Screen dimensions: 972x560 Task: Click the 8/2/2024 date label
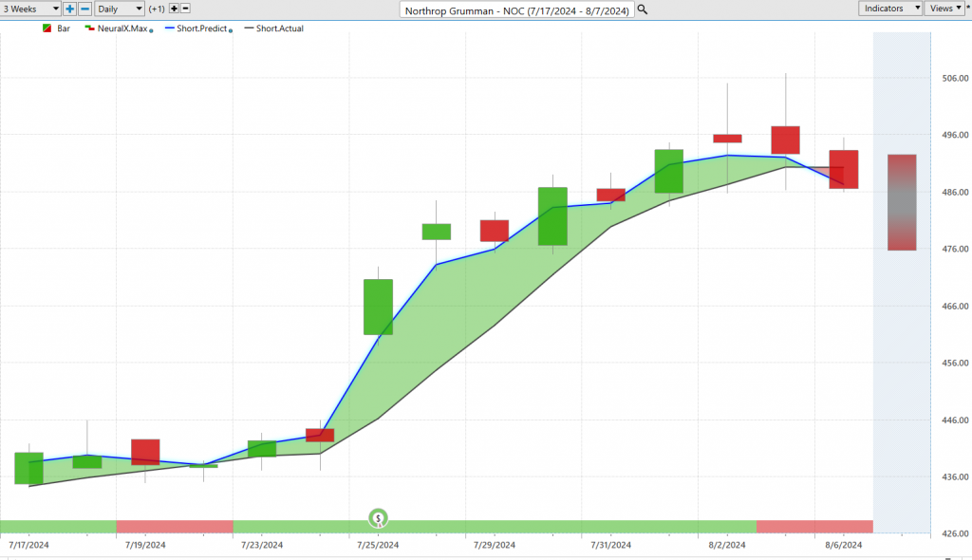(x=727, y=545)
